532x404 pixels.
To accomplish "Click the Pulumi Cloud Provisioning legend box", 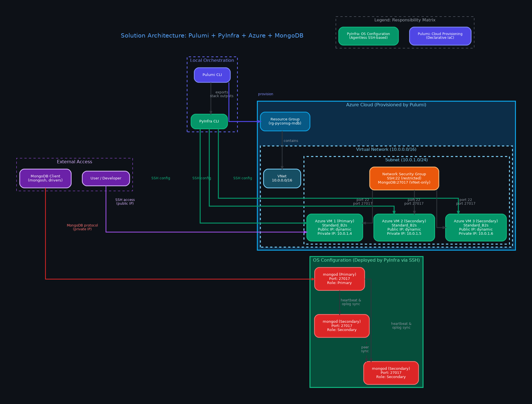I will tap(440, 36).
